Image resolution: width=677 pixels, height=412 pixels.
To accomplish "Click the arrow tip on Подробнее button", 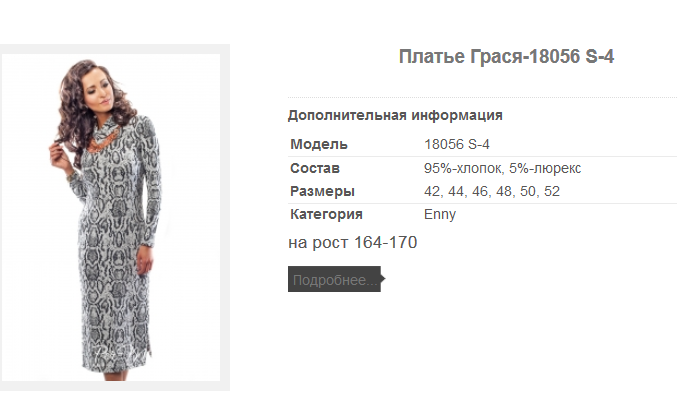I will [383, 279].
